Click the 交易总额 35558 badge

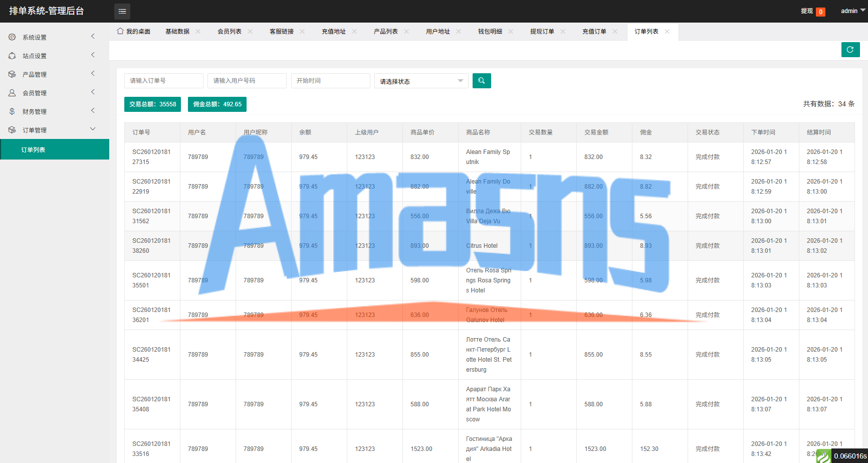153,104
